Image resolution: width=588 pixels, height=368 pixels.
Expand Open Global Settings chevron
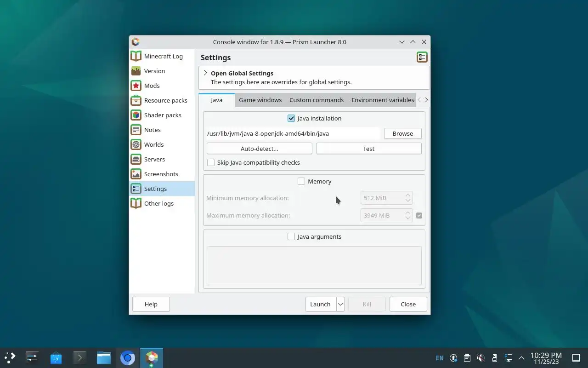(x=205, y=73)
